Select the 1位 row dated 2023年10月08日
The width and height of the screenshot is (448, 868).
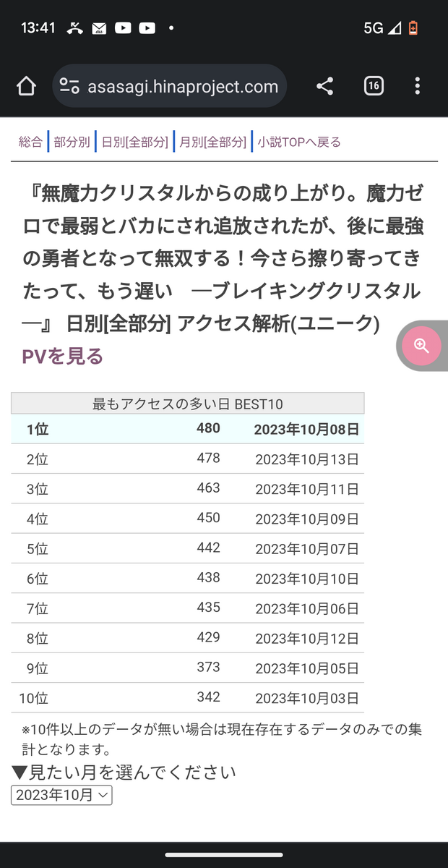188,429
